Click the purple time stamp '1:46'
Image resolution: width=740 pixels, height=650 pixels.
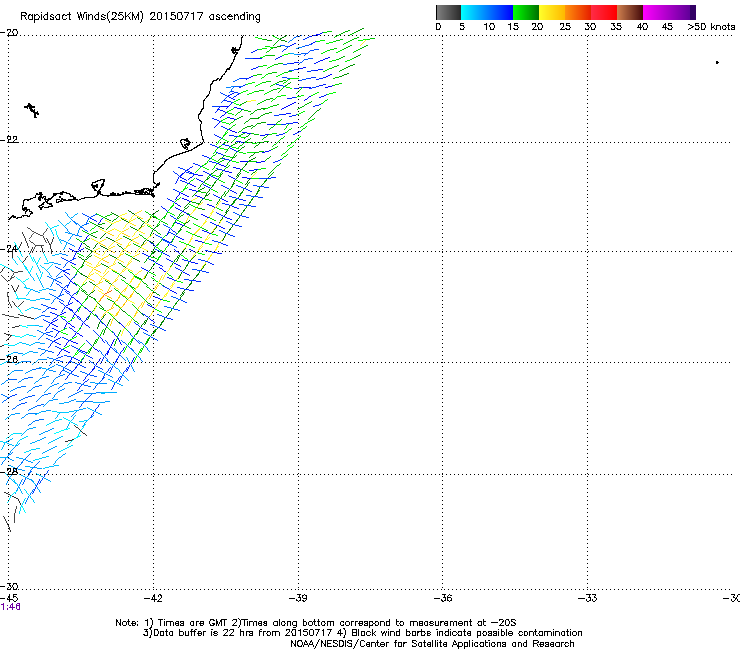click(x=10, y=607)
